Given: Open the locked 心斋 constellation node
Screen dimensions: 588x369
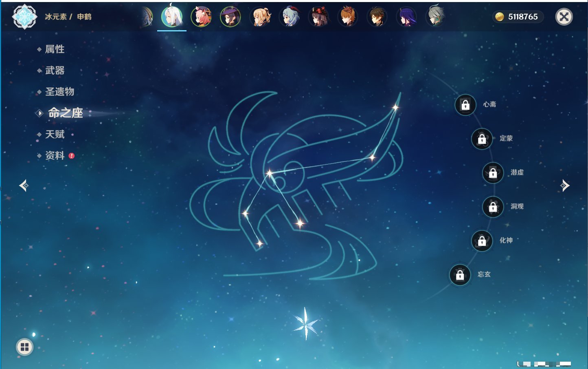Looking at the screenshot, I should [465, 105].
